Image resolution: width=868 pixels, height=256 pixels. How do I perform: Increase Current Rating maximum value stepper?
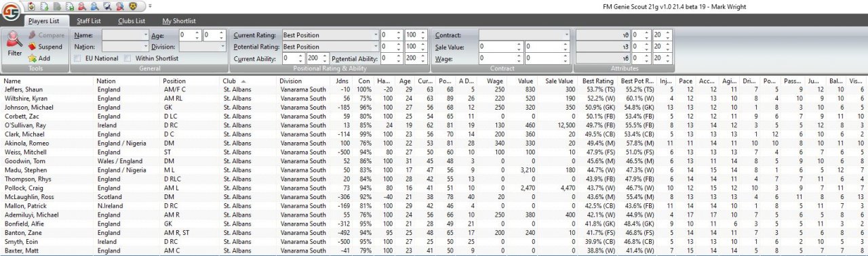[423, 33]
